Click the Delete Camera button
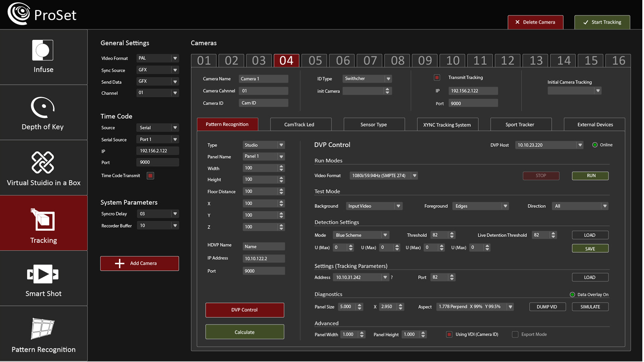This screenshot has height=362, width=644. point(535,22)
